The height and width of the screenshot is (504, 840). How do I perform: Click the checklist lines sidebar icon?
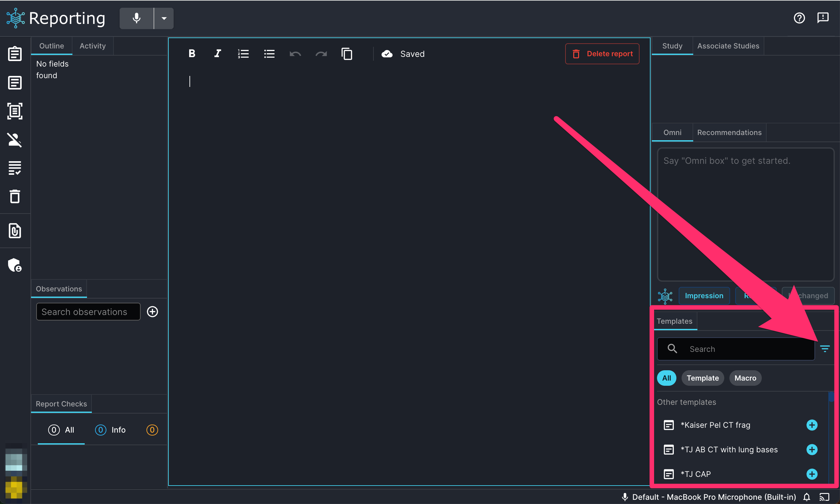[x=15, y=168]
